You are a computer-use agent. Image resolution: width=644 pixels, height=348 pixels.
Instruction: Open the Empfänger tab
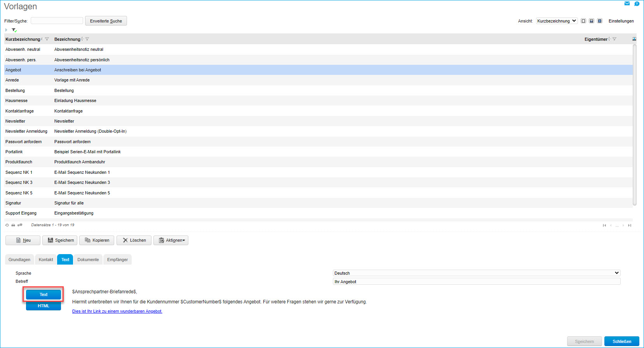click(117, 260)
